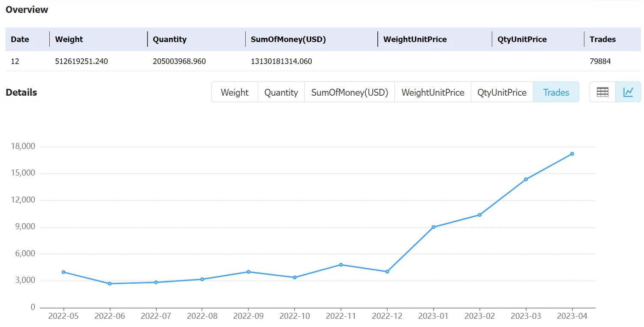Click the 2022-07 data point
This screenshot has width=644, height=327.
coord(156,282)
